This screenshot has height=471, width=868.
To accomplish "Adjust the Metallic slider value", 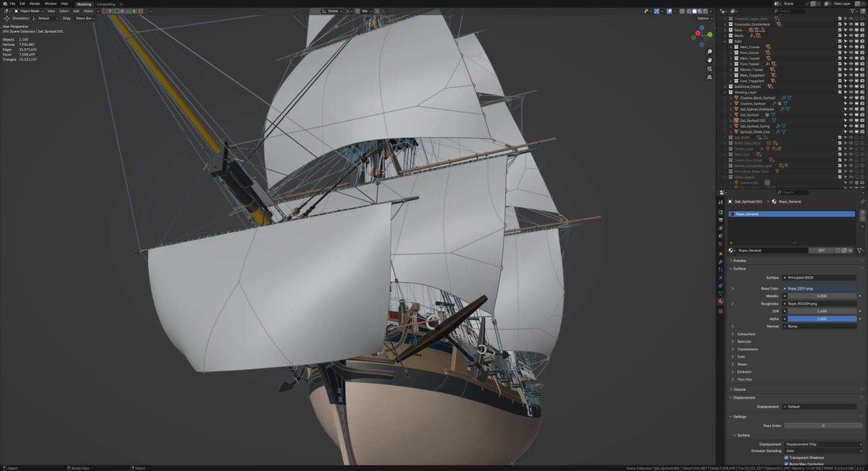I will point(822,296).
